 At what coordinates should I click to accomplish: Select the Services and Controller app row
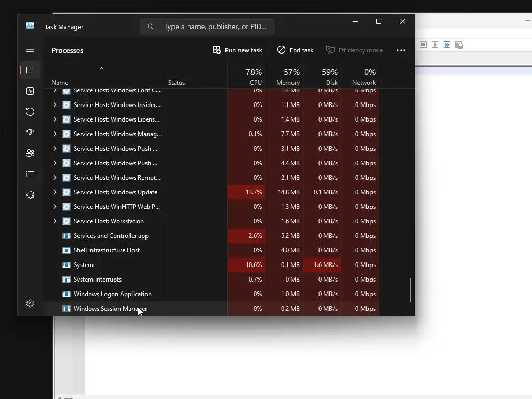click(211, 236)
